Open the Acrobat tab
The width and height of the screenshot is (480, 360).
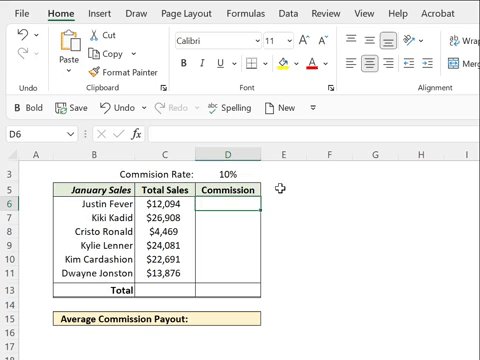pyautogui.click(x=438, y=14)
